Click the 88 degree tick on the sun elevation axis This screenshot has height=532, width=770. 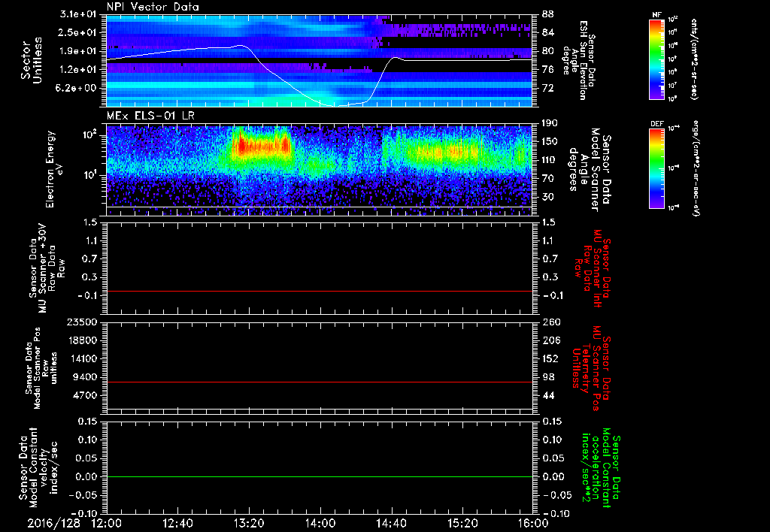click(x=547, y=14)
